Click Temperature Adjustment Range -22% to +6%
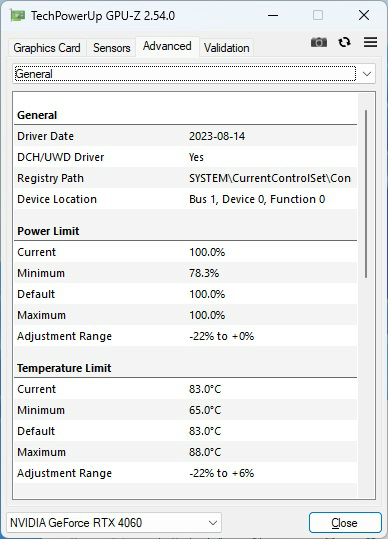Viewport: 388px width, 539px height. 222,473
